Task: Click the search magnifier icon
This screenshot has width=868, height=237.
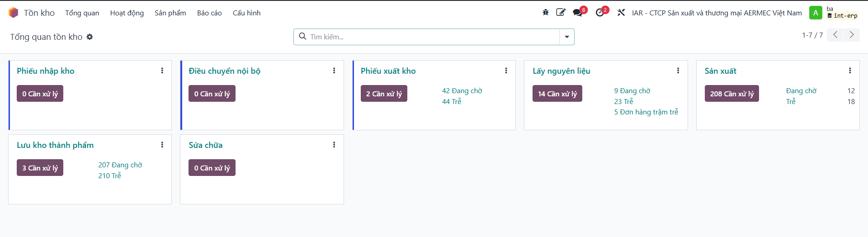Action: [302, 37]
